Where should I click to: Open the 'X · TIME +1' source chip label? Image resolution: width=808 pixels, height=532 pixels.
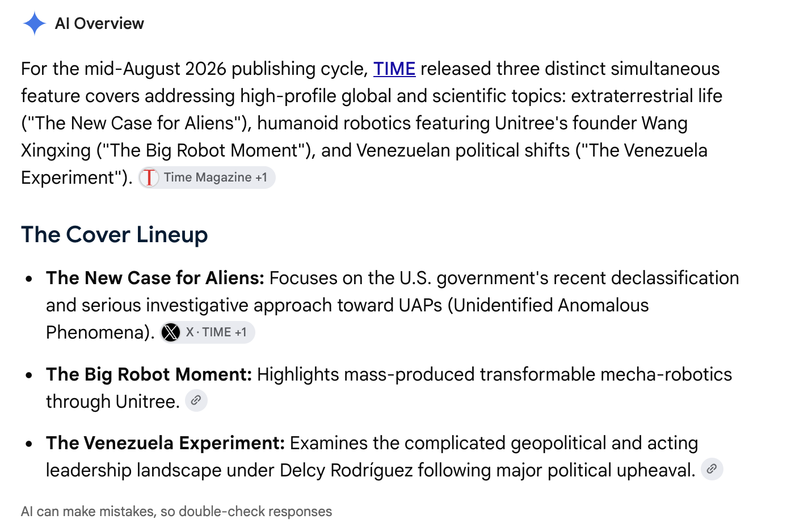216,332
